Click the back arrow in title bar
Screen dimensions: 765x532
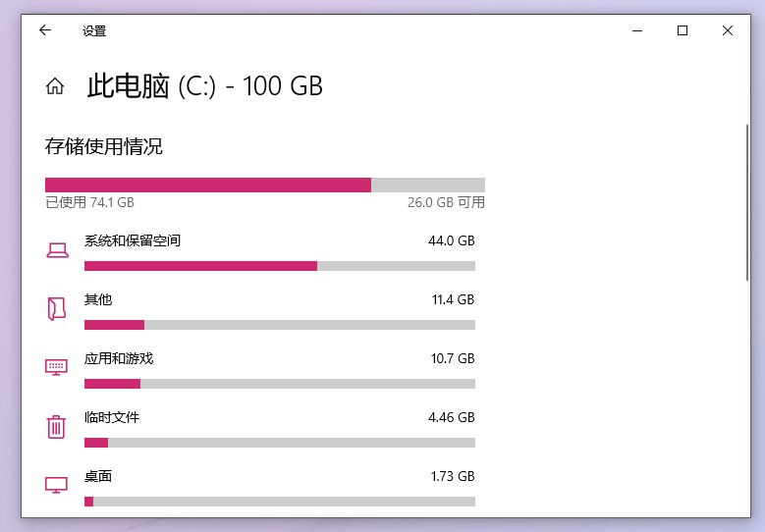pos(45,30)
